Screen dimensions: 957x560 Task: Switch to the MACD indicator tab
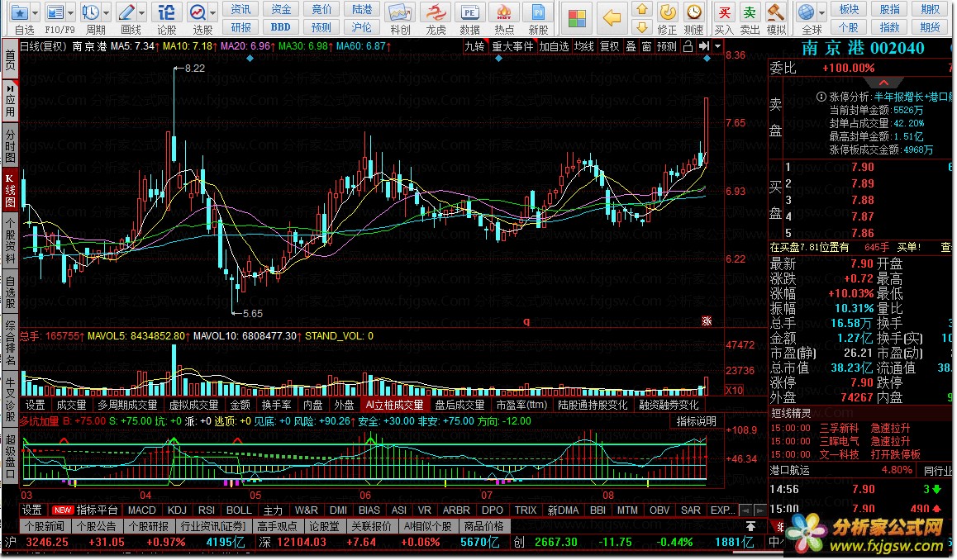click(x=142, y=510)
